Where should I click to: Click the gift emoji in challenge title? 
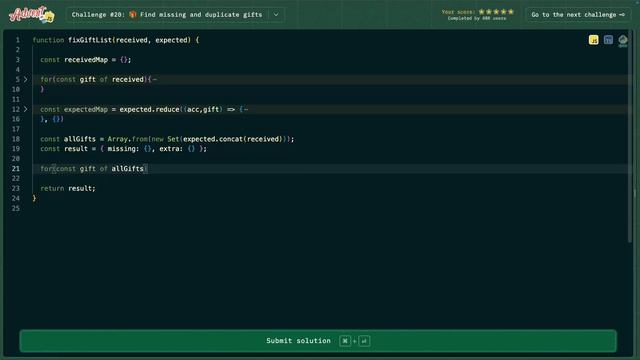point(133,14)
